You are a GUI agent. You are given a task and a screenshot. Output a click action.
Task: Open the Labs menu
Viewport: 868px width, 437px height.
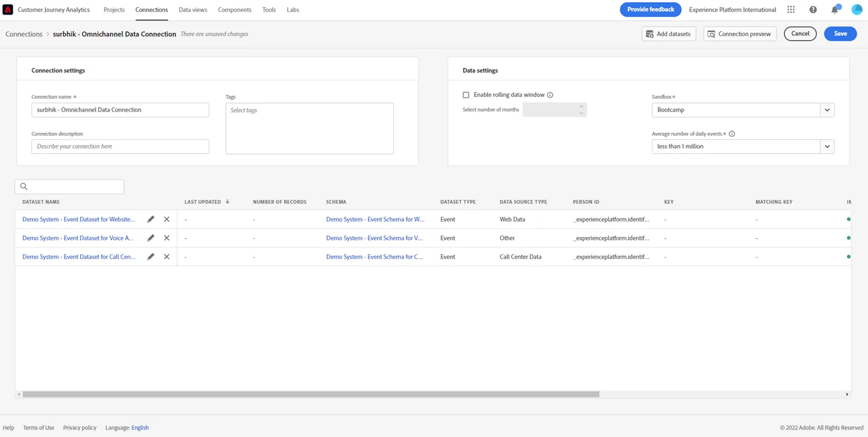pos(293,10)
